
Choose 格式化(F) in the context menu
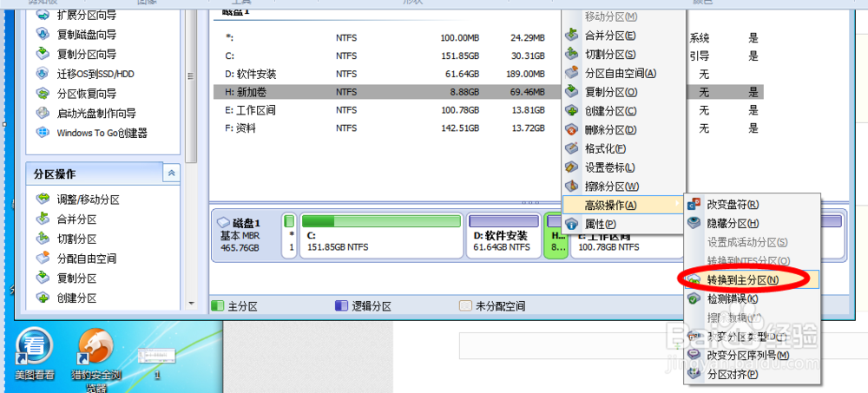point(624,148)
